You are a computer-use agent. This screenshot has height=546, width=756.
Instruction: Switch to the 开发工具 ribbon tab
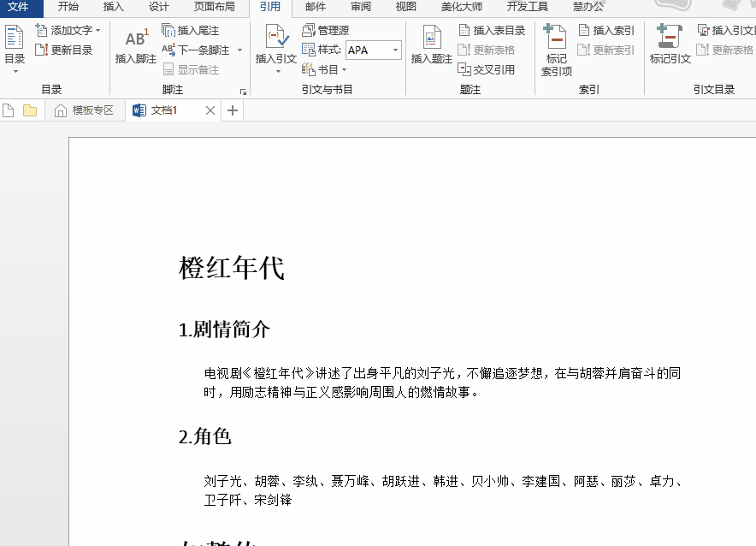click(x=528, y=7)
